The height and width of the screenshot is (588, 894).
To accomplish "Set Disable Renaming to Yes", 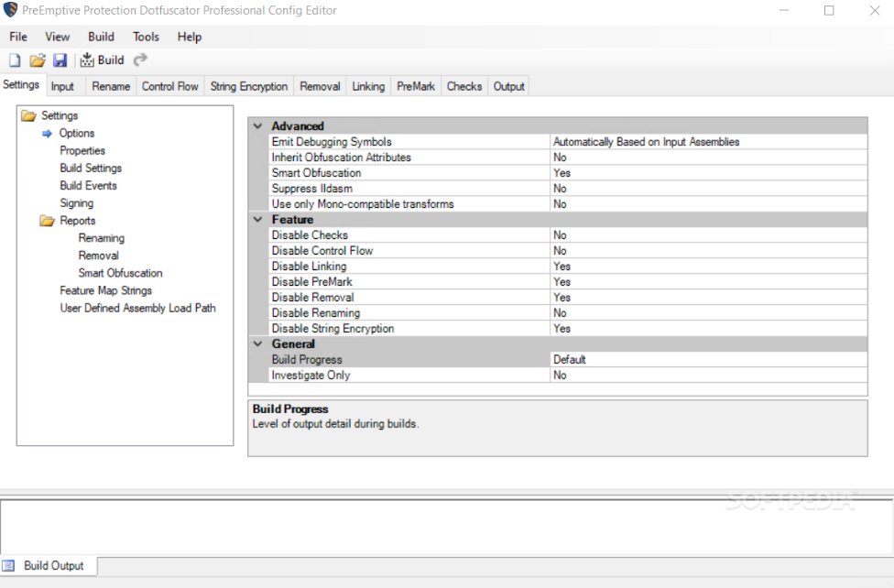I will pyautogui.click(x=641, y=312).
